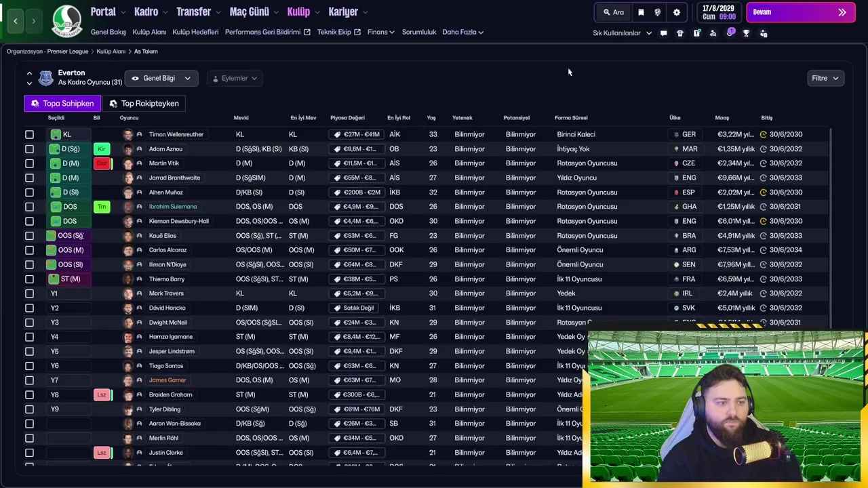Click Timon Wellenreuther's contract clock icon
The image size is (868, 488).
coord(764,134)
